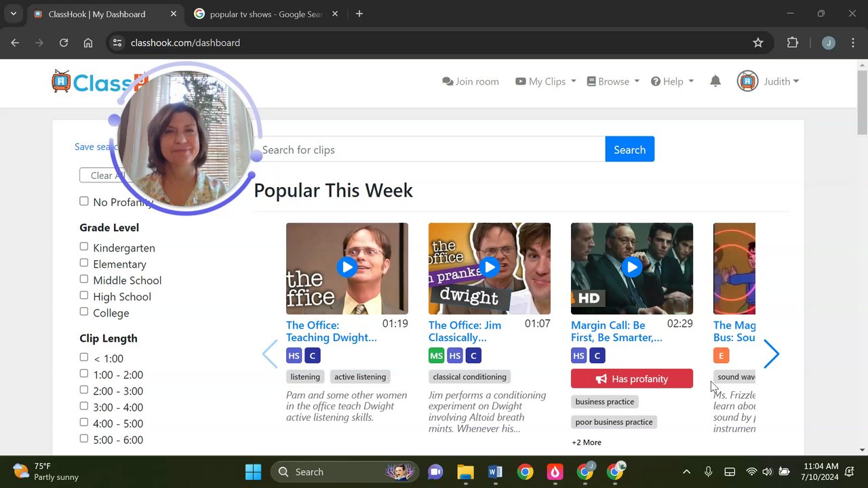868x488 pixels.
Task: Click the active listening tag
Action: (360, 377)
